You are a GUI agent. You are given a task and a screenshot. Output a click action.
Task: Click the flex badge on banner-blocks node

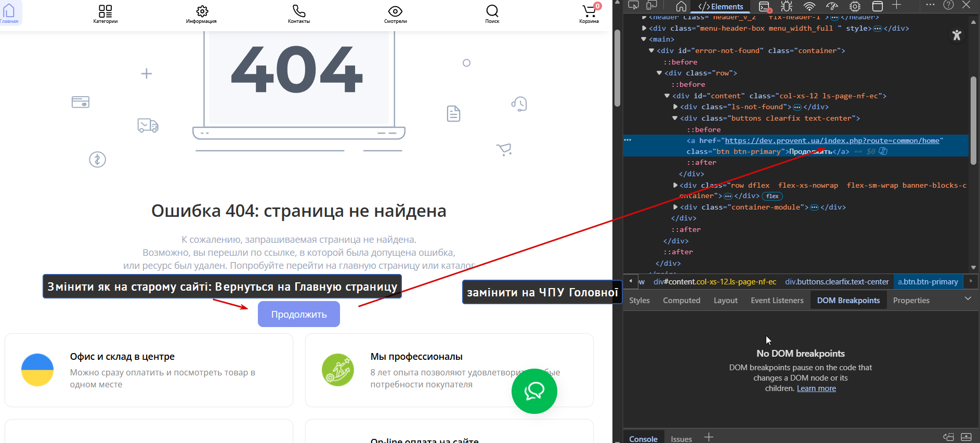point(773,196)
